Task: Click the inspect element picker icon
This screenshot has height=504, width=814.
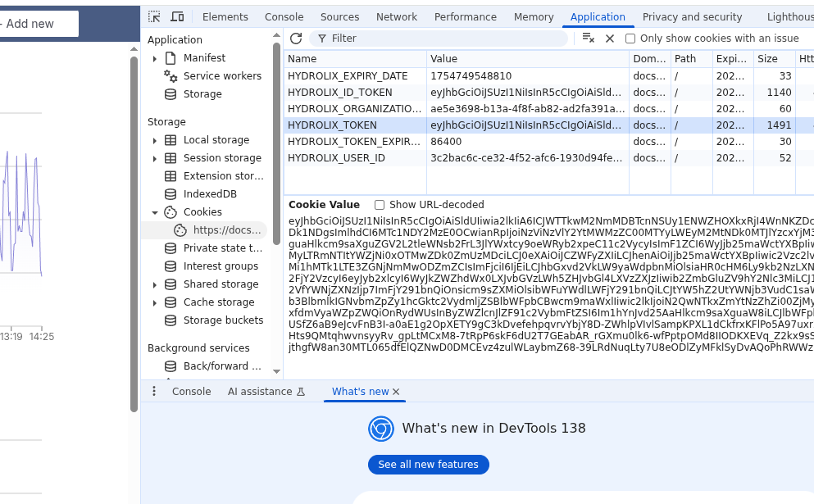Action: (155, 16)
